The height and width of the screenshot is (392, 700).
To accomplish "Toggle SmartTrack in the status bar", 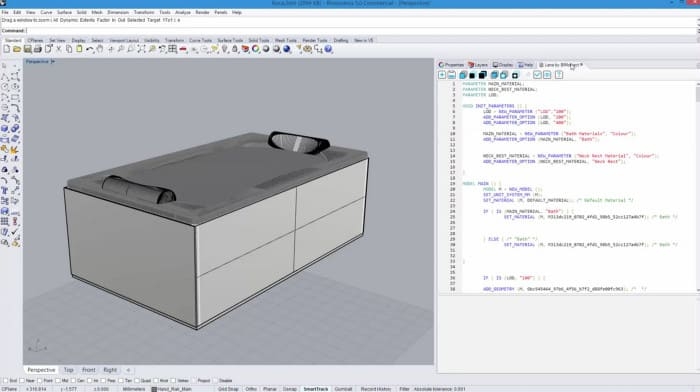I will coord(316,389).
